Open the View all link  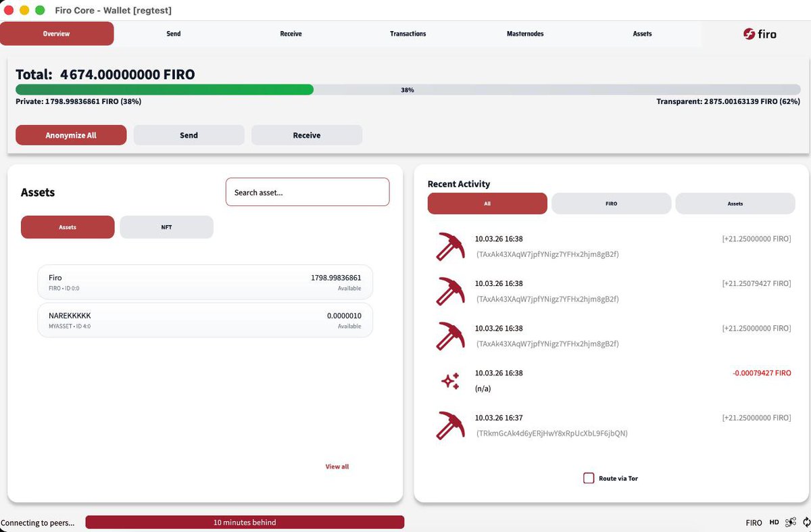click(337, 466)
